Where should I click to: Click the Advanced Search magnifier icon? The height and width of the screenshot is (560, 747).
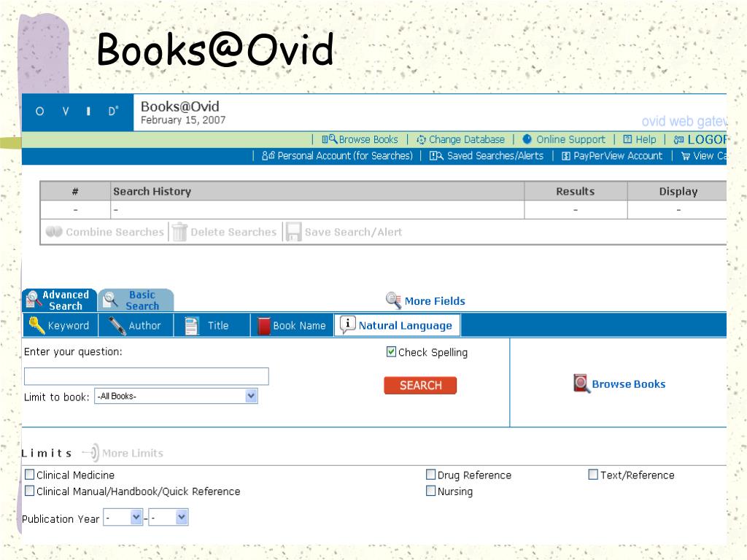point(33,300)
